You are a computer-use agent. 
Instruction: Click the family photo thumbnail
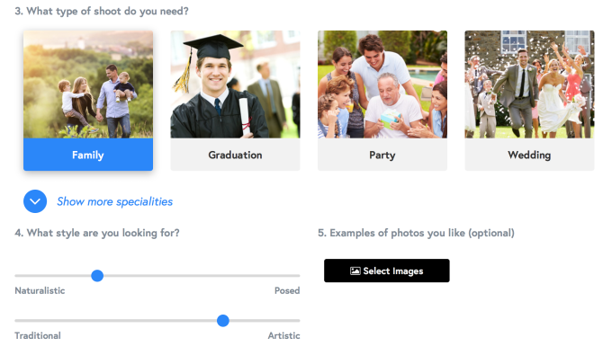click(88, 84)
